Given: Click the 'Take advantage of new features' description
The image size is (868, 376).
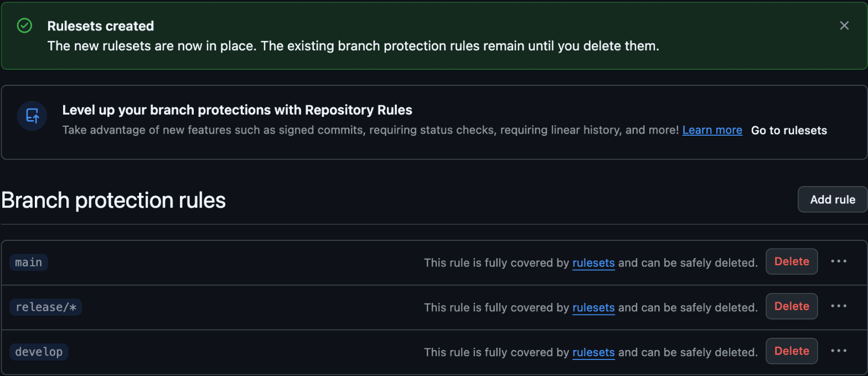Looking at the screenshot, I should point(370,130).
